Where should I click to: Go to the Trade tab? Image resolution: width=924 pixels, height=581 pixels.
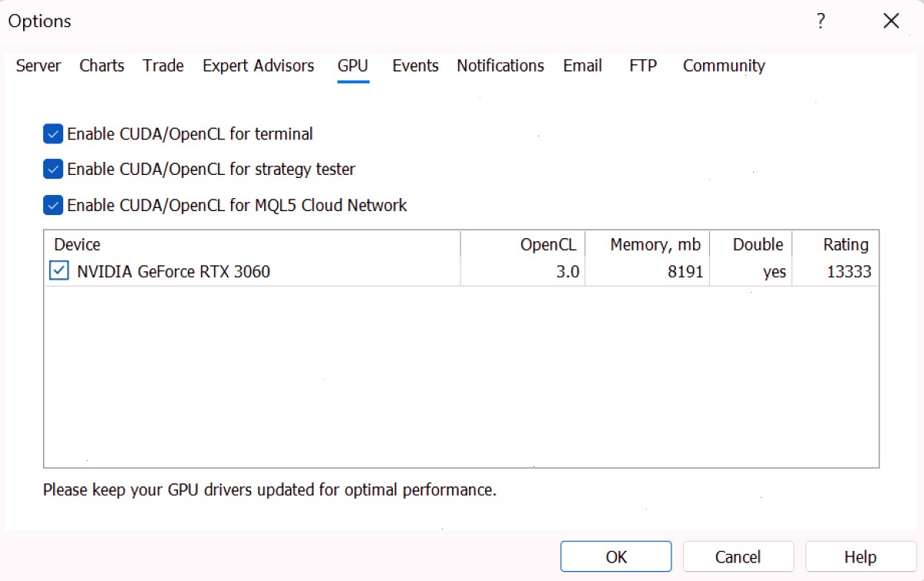163,66
